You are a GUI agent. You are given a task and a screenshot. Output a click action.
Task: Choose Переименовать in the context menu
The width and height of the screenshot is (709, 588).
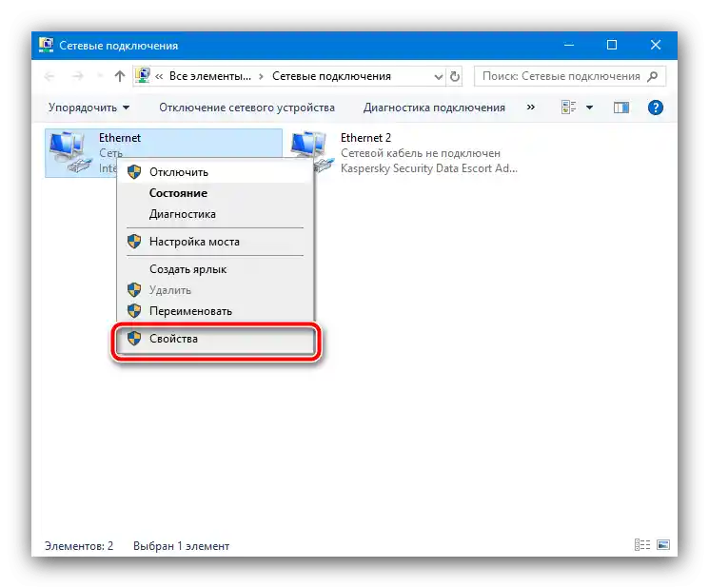coord(215,311)
